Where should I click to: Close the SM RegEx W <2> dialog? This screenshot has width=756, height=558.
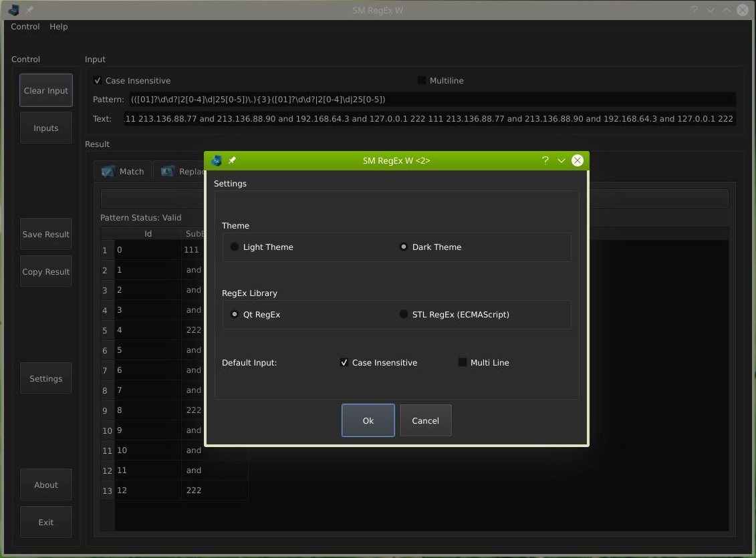(x=577, y=160)
